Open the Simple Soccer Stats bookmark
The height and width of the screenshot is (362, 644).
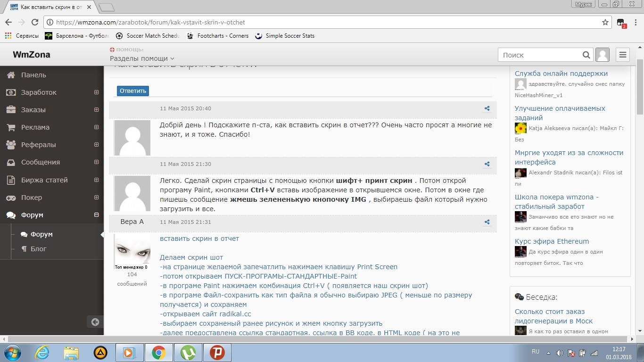(x=285, y=36)
